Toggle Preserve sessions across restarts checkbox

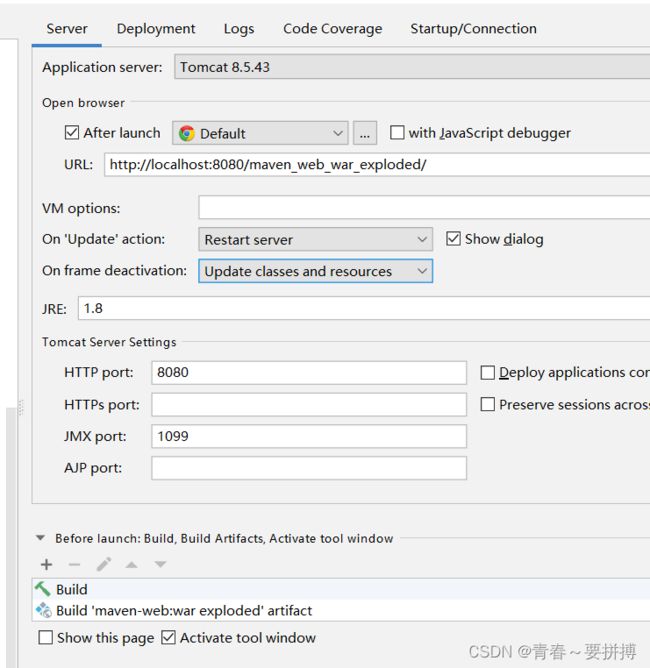tap(487, 404)
